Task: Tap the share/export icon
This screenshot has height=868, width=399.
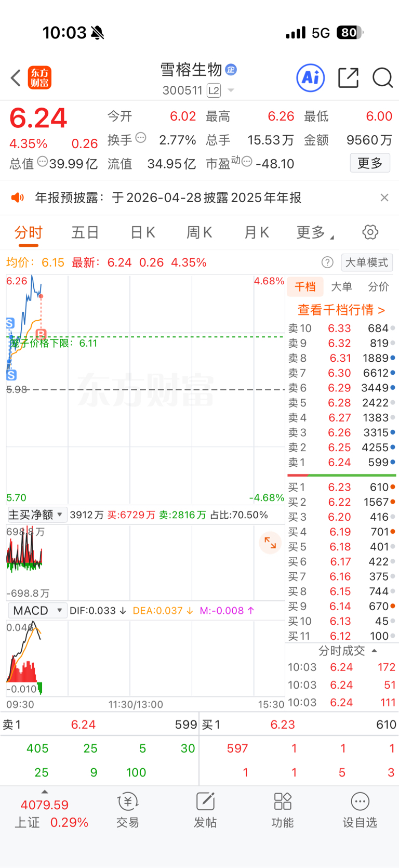Action: click(348, 78)
